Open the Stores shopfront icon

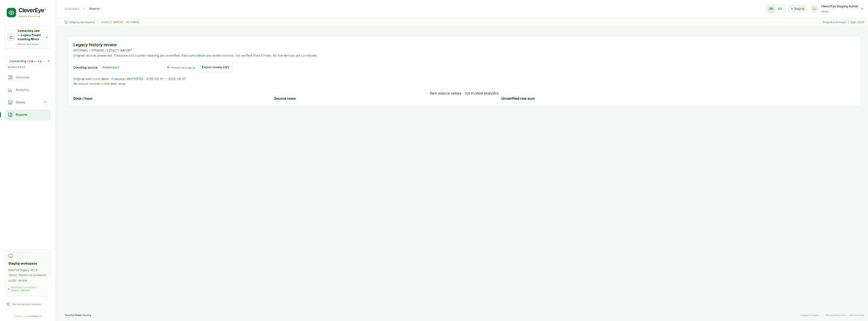[10, 102]
